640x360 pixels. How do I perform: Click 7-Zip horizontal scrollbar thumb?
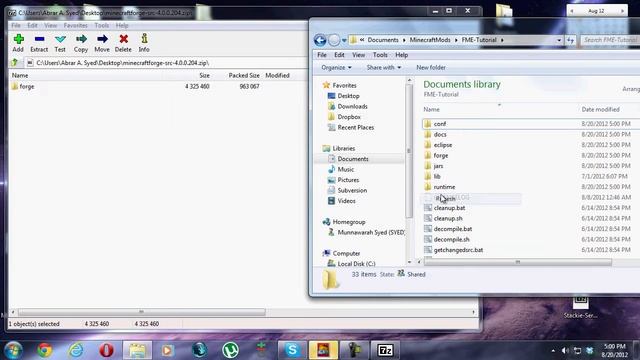pos(142,312)
